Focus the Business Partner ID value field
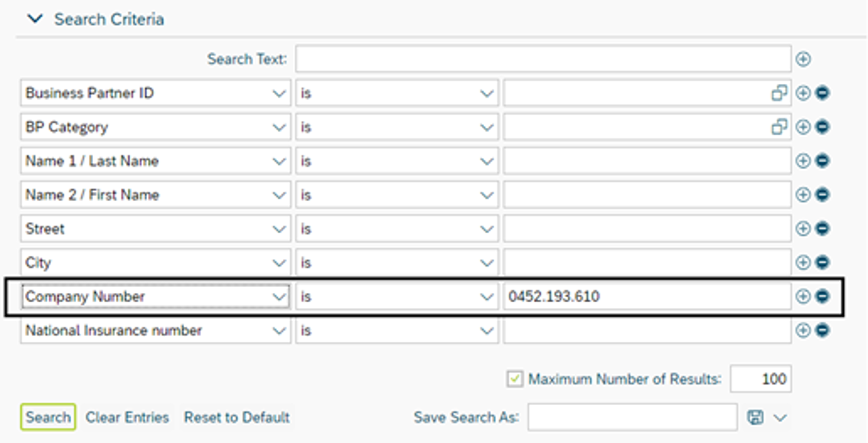This screenshot has height=443, width=868. coord(647,93)
